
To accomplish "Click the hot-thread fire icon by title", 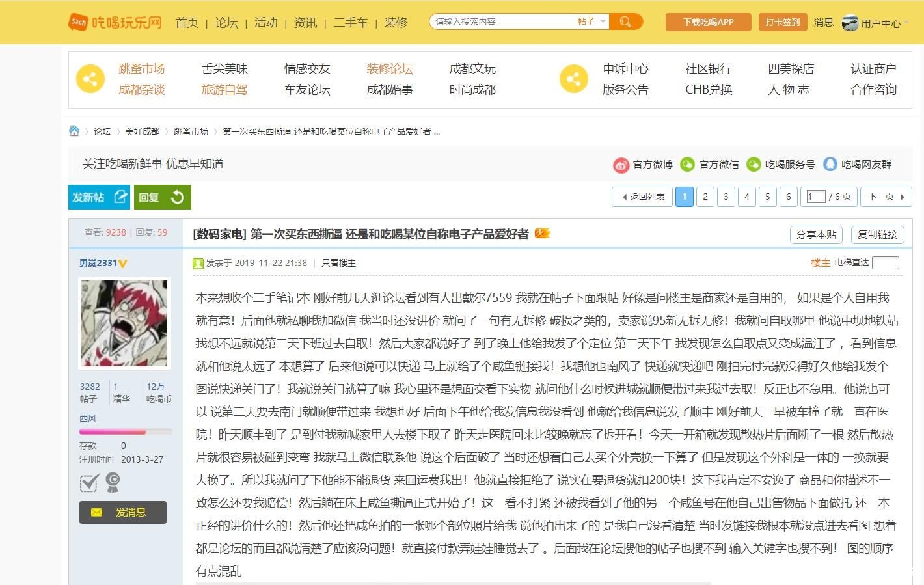I will point(542,234).
